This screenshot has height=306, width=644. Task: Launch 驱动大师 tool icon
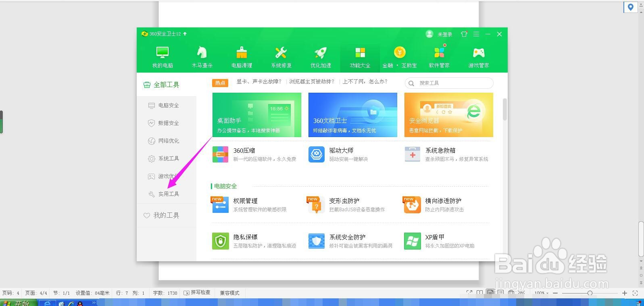click(x=317, y=154)
